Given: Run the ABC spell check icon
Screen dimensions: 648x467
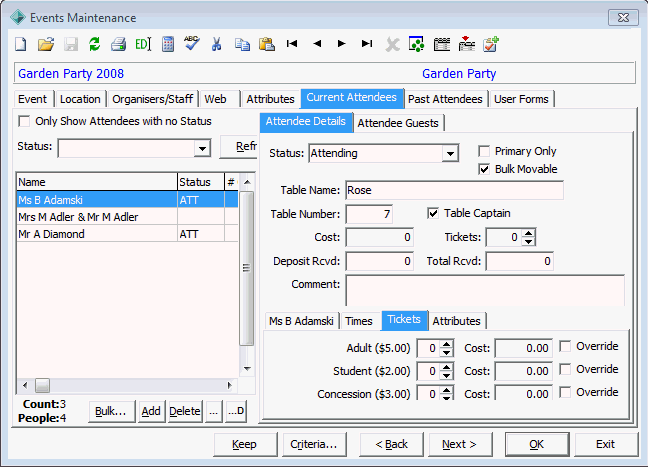Looking at the screenshot, I should coord(192,43).
